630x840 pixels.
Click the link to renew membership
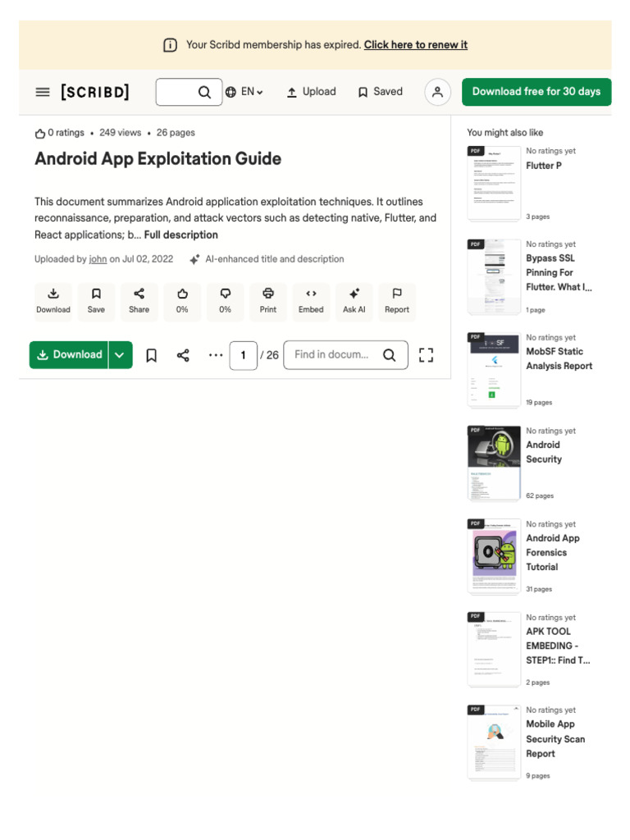[416, 45]
